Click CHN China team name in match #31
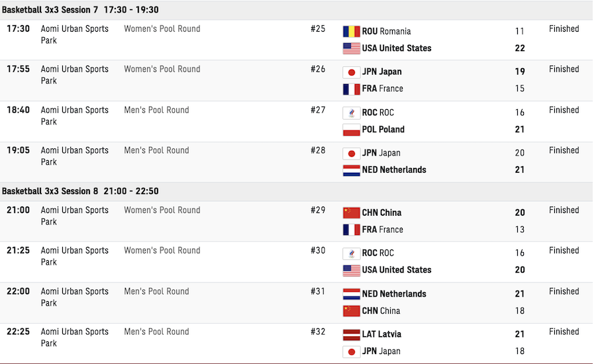This screenshot has width=596, height=364. click(381, 311)
